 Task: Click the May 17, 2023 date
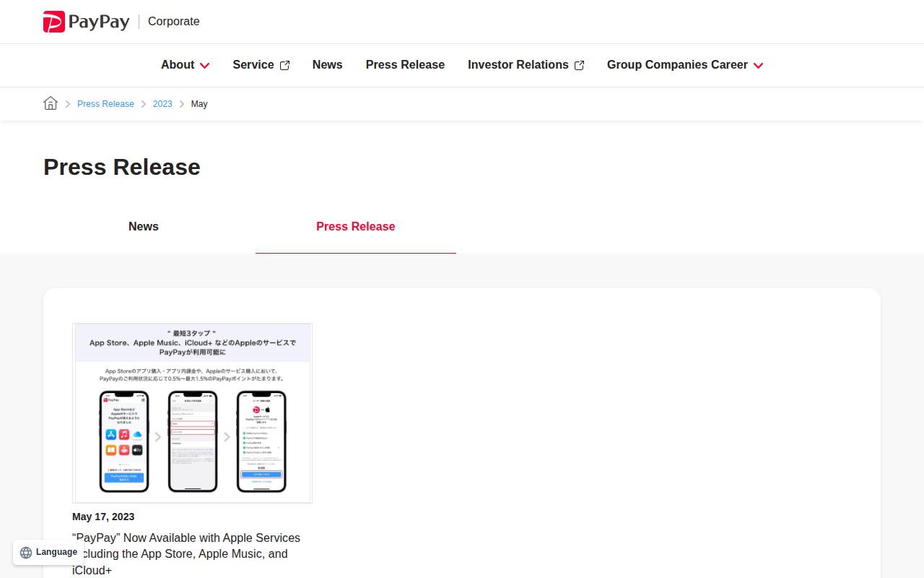pos(103,517)
